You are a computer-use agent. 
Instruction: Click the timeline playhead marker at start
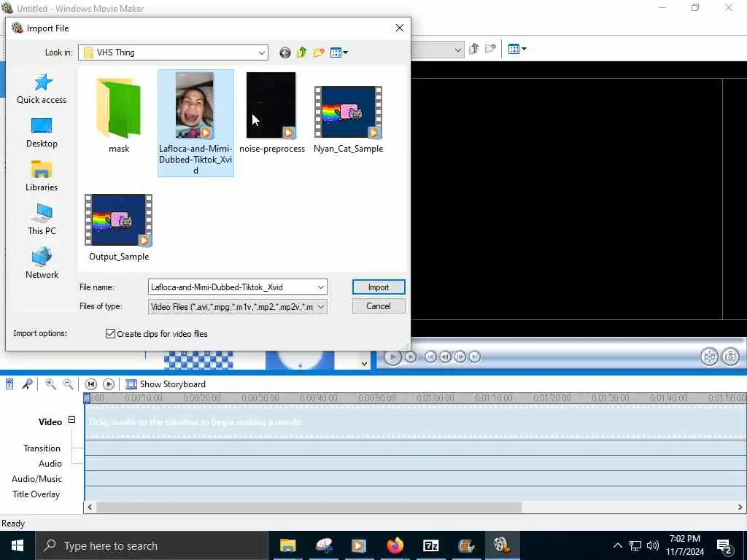point(87,398)
